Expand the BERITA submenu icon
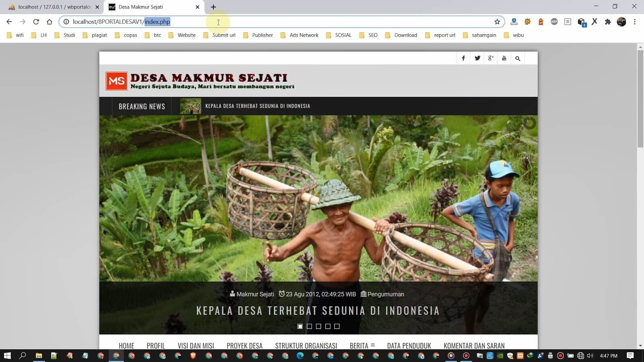The image size is (644, 362). tap(373, 344)
